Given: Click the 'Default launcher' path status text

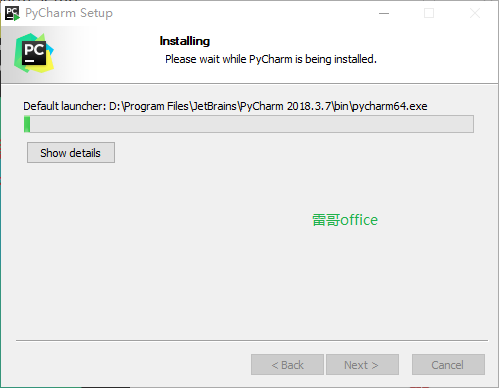Looking at the screenshot, I should (x=225, y=106).
